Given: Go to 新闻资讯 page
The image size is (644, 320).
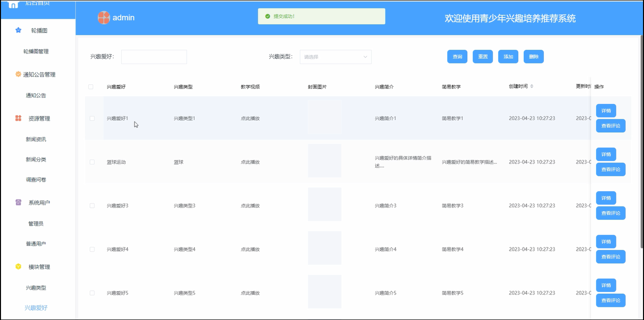Looking at the screenshot, I should point(36,139).
